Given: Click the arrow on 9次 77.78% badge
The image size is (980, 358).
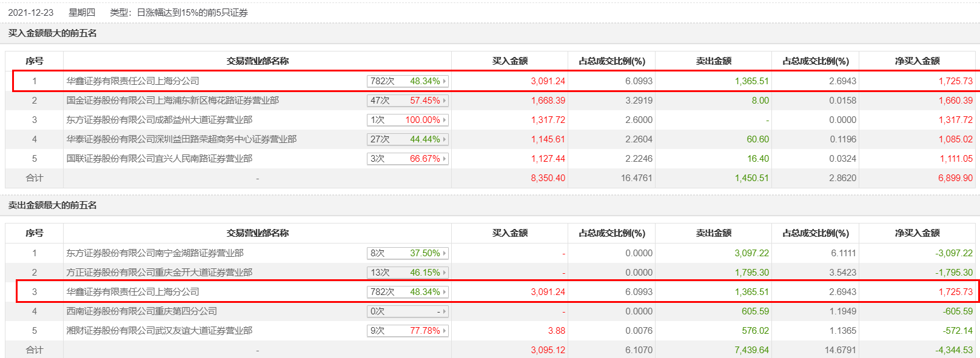Looking at the screenshot, I should coord(445,331).
